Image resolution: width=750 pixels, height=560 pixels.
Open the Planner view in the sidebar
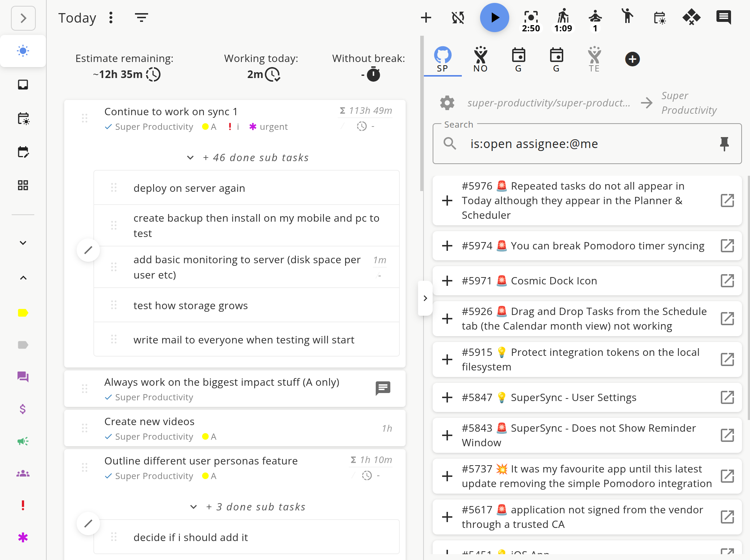coord(23,153)
